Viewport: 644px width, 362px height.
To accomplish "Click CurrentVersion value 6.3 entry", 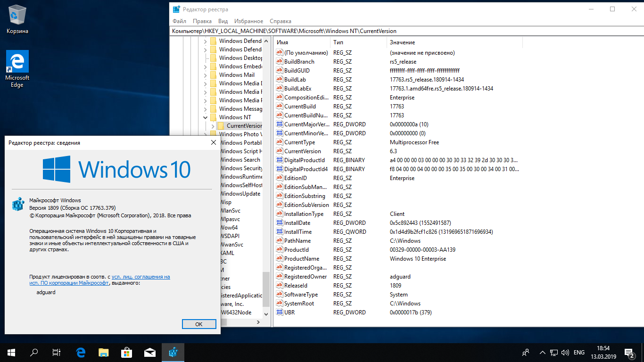I will coord(394,151).
